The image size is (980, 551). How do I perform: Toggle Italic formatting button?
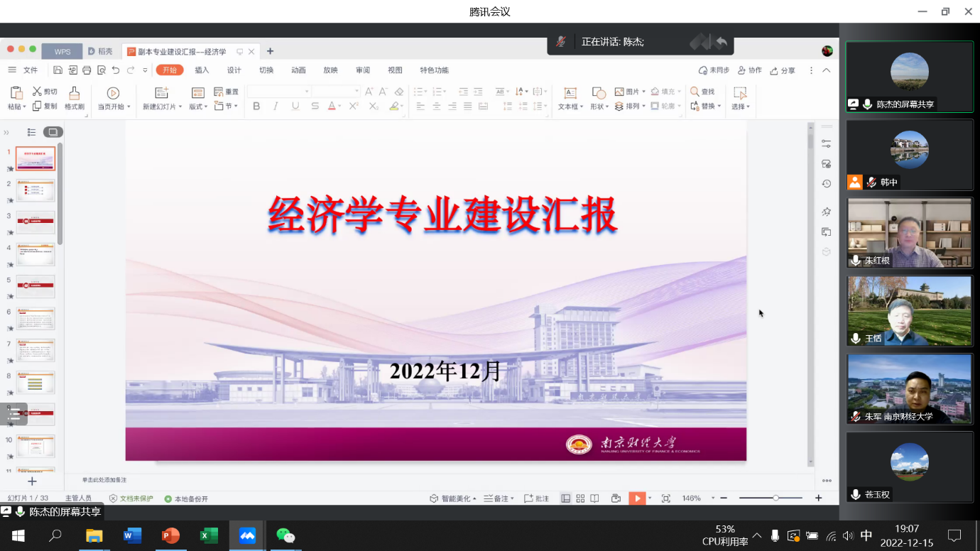pyautogui.click(x=276, y=107)
